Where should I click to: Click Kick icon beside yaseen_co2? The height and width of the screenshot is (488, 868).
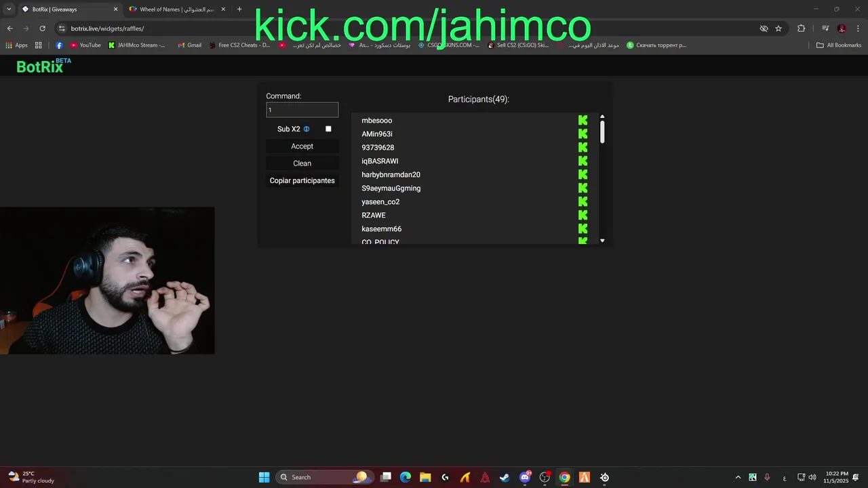(583, 201)
